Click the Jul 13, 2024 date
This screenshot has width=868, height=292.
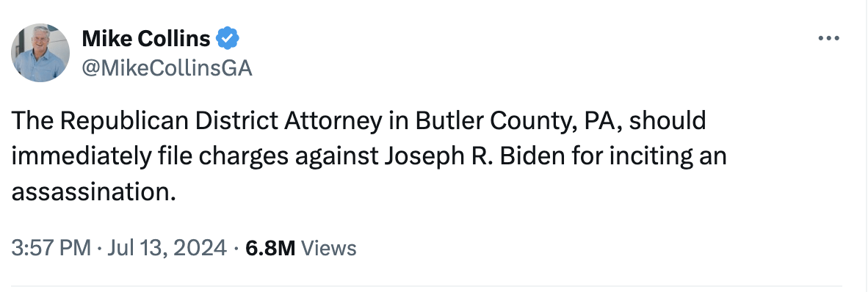click(x=167, y=248)
